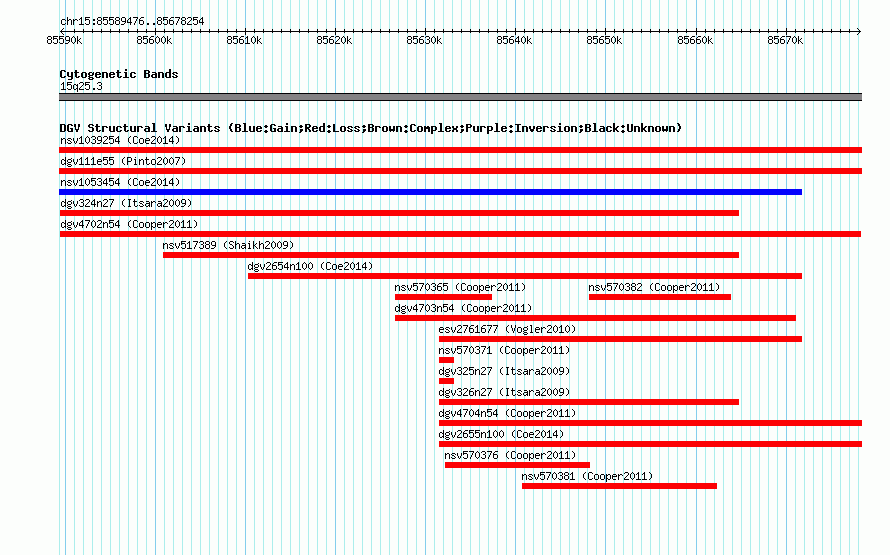Viewport: 890px width, 555px height.
Task: Click the tiny red bar under nsv570371
Action: (446, 360)
